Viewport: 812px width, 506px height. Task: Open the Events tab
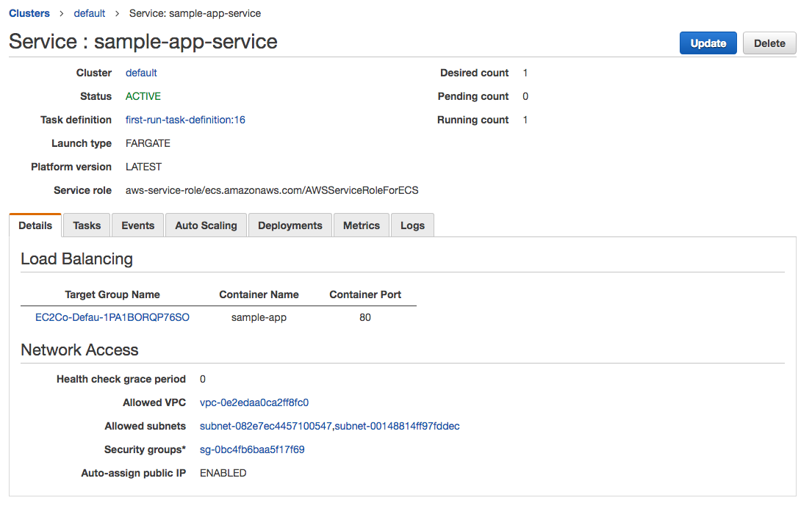pos(137,225)
